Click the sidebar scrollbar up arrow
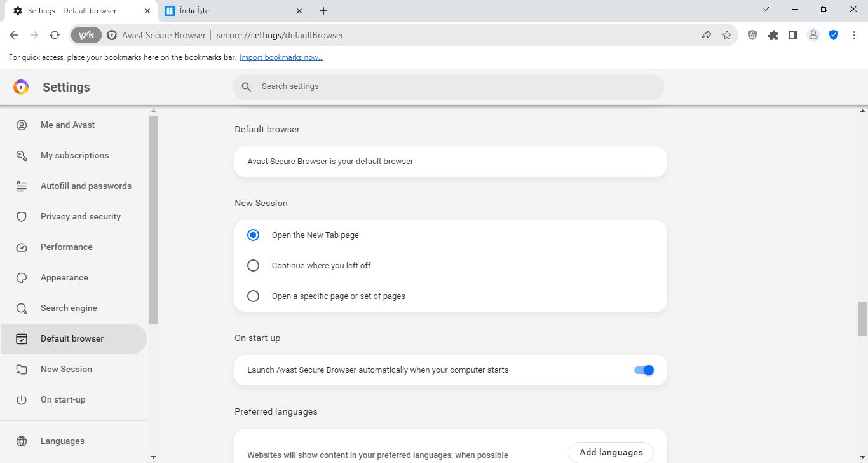Screen dimensions: 868x463 [x=153, y=111]
